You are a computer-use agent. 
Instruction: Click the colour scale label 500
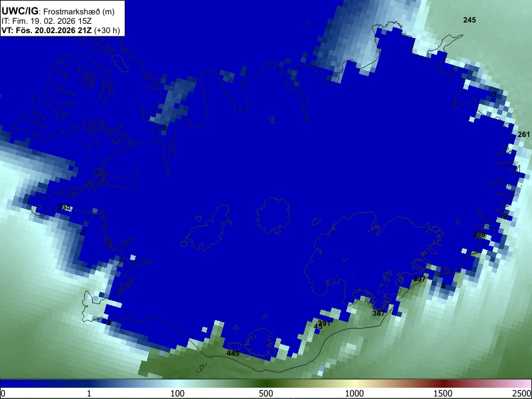click(265, 393)
